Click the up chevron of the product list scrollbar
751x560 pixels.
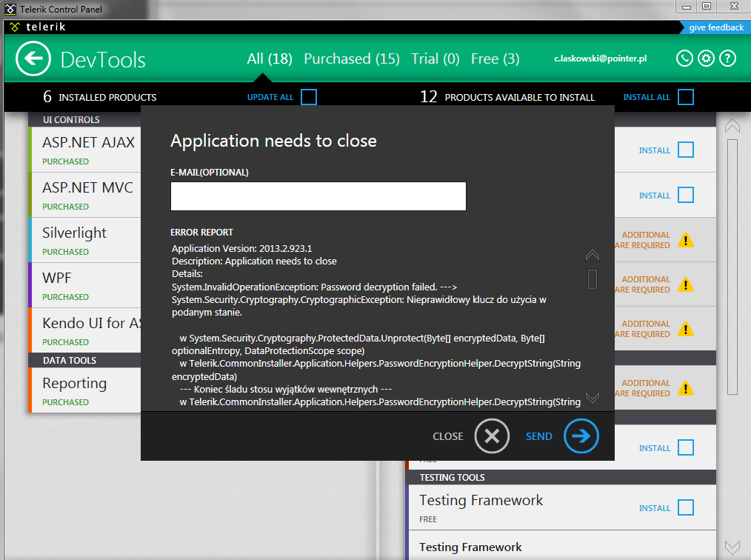(732, 125)
